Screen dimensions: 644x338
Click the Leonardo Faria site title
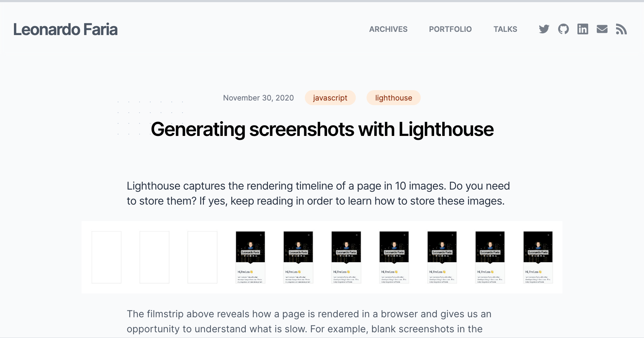65,29
